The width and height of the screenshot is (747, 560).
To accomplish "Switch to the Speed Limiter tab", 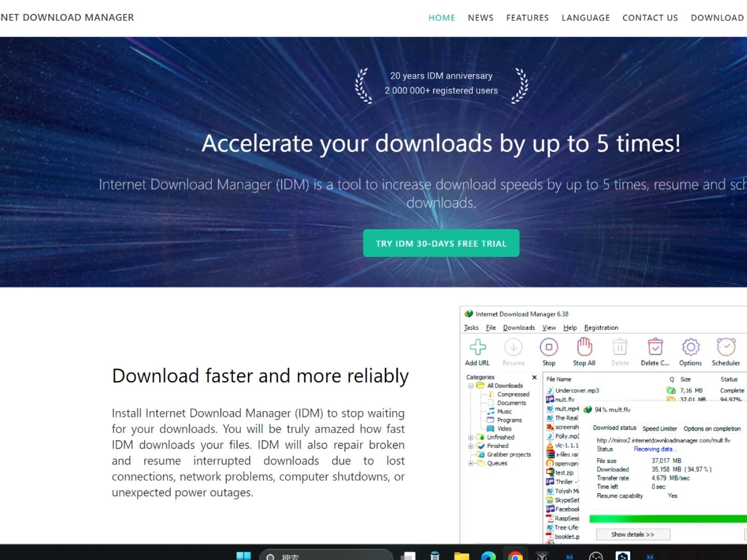I will [x=659, y=429].
